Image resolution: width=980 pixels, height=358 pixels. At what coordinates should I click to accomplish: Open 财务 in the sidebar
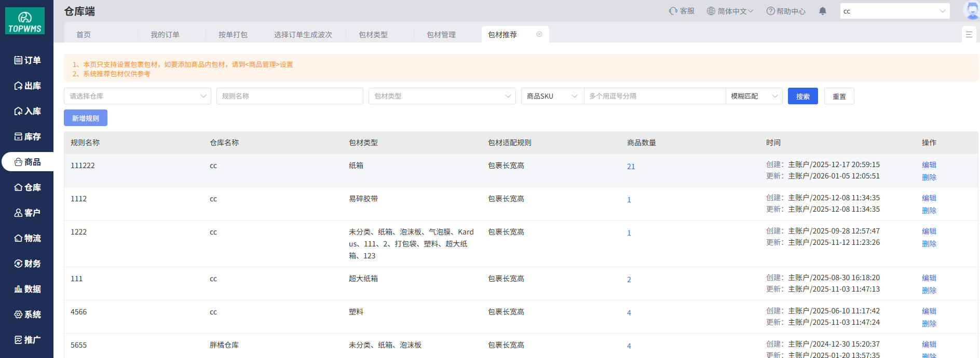click(x=27, y=264)
